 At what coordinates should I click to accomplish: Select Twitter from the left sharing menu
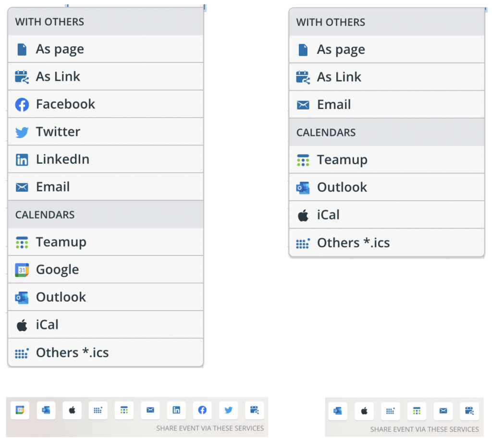106,132
